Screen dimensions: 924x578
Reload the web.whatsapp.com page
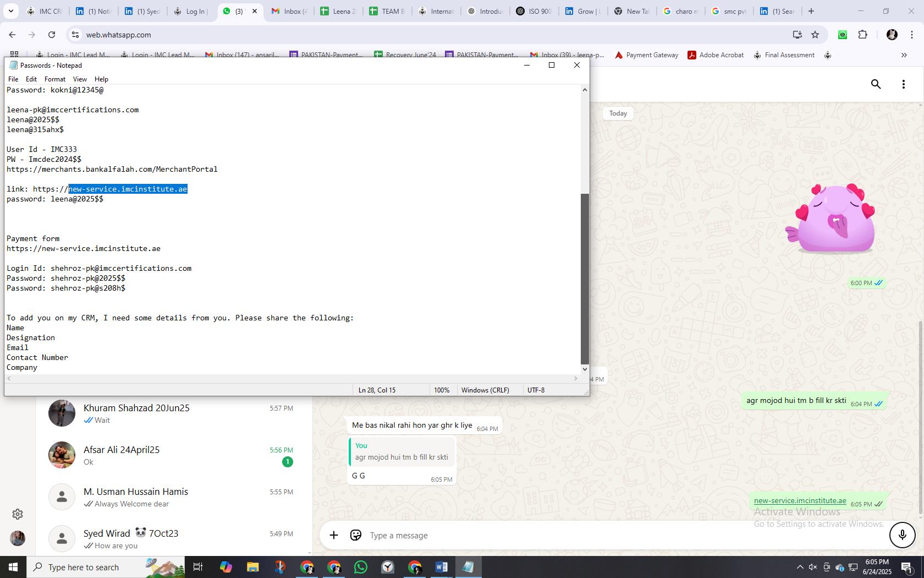(52, 35)
